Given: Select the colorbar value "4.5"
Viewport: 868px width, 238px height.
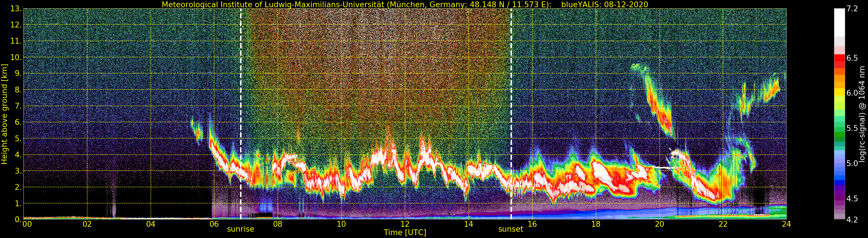Looking at the screenshot, I should [852, 199].
